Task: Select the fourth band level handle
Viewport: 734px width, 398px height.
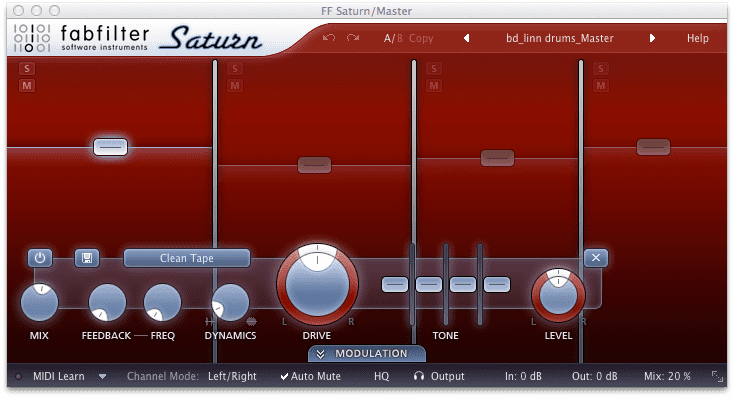Action: (653, 147)
